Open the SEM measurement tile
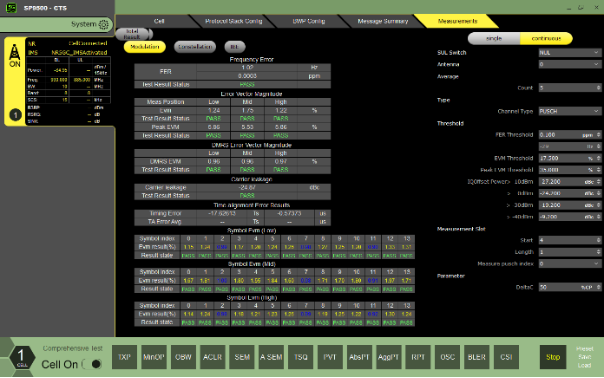604x378 pixels. pos(242,357)
